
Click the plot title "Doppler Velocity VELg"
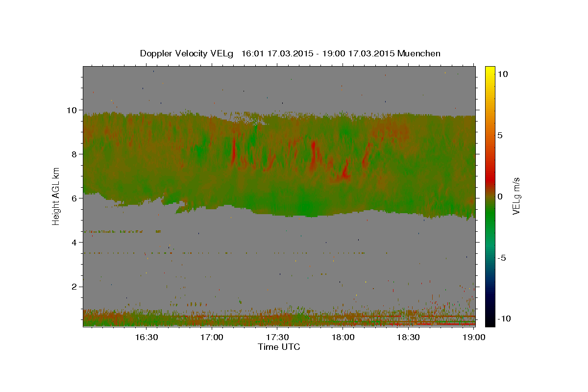[187, 53]
